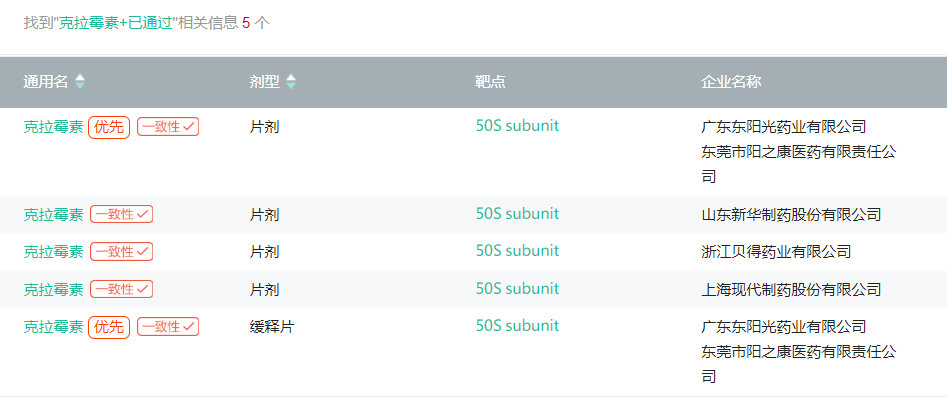Image resolution: width=947 pixels, height=397 pixels.
Task: Click the 克拉霉素+已通过 search keyword text
Action: pos(115,23)
